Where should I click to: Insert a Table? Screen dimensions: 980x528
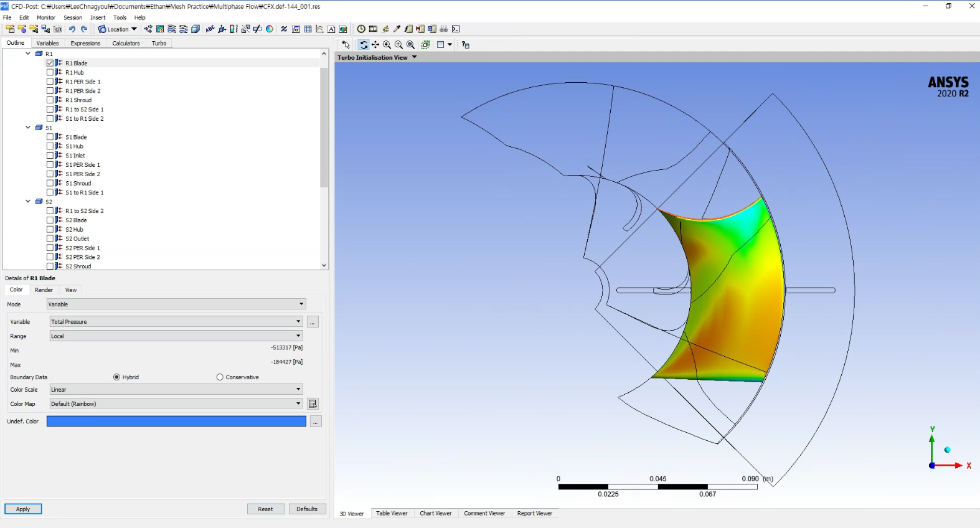pos(308,29)
